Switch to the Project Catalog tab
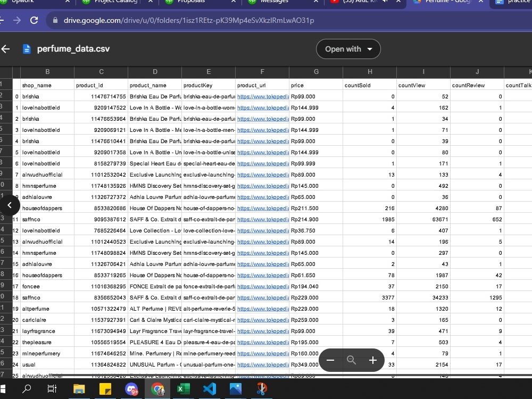Viewport: 532px width, 399px height. click(115, 2)
